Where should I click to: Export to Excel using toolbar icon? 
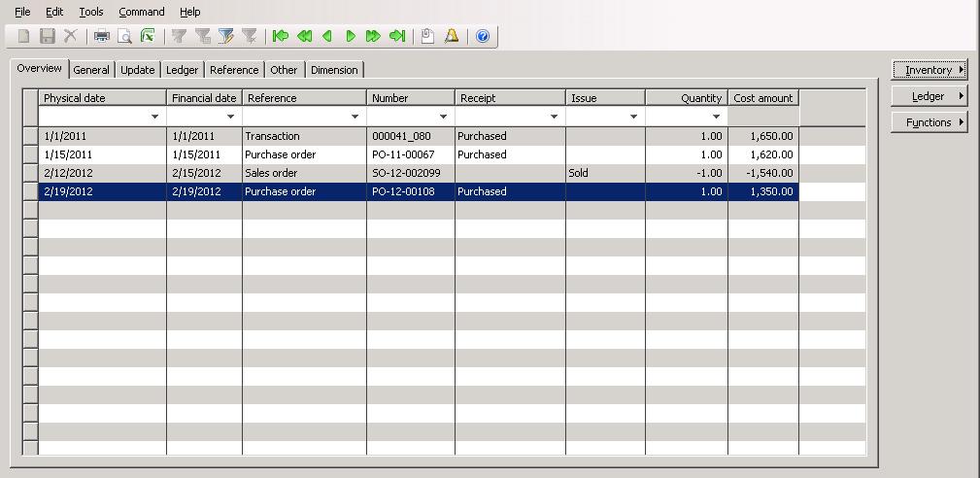click(x=148, y=36)
